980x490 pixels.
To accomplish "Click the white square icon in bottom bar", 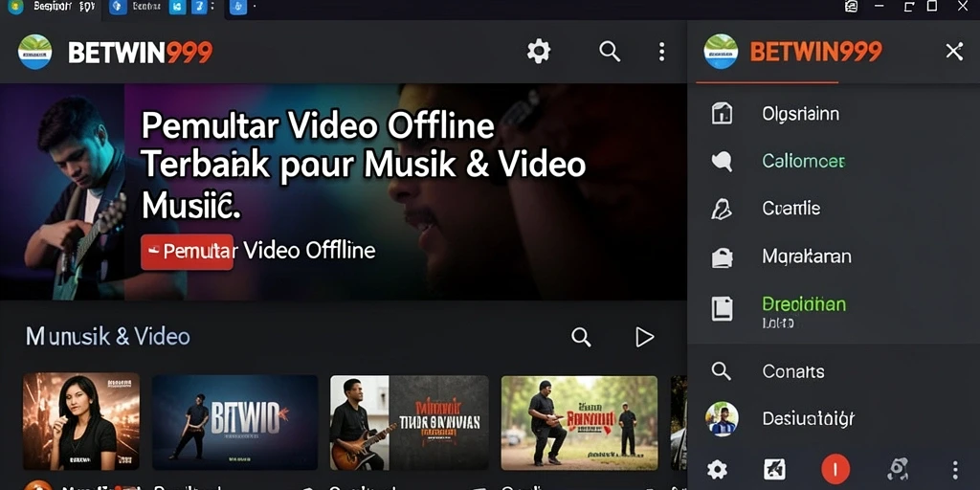I will (x=774, y=469).
